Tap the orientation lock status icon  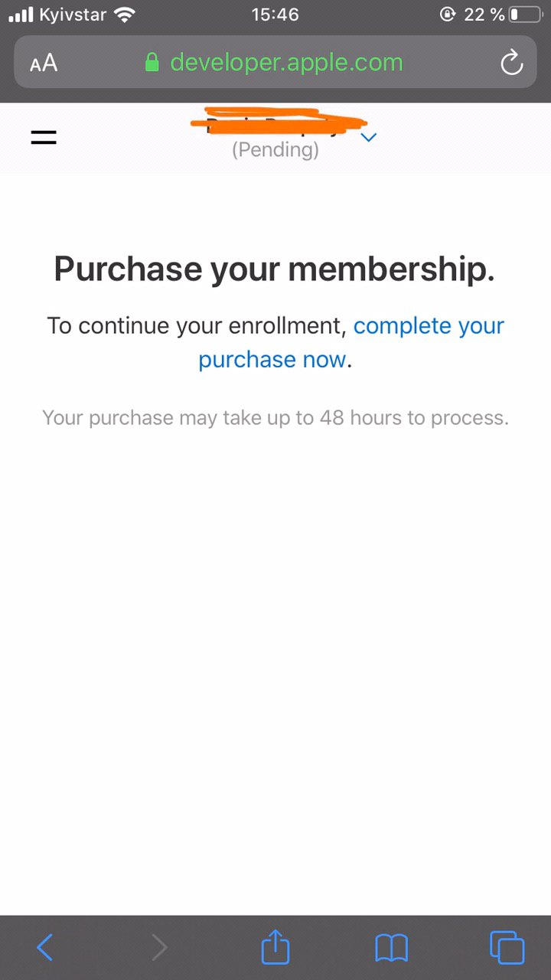[x=448, y=15]
